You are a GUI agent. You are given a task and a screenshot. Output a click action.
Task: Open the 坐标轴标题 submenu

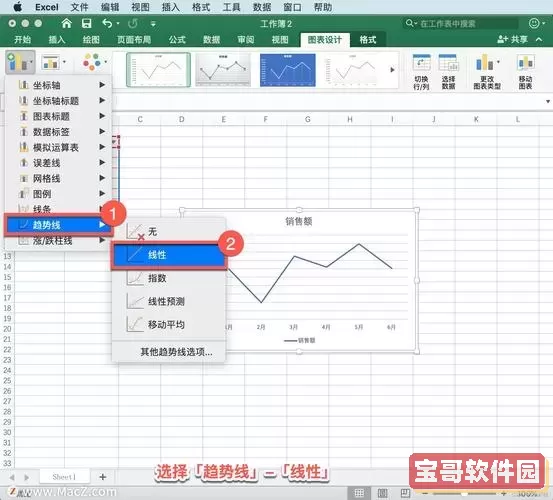tap(59, 100)
